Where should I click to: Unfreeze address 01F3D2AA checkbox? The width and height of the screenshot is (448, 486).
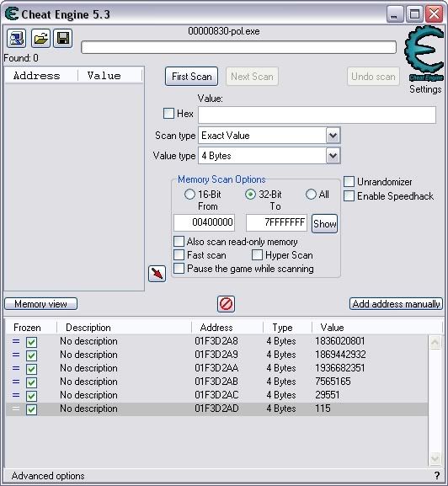[31, 369]
